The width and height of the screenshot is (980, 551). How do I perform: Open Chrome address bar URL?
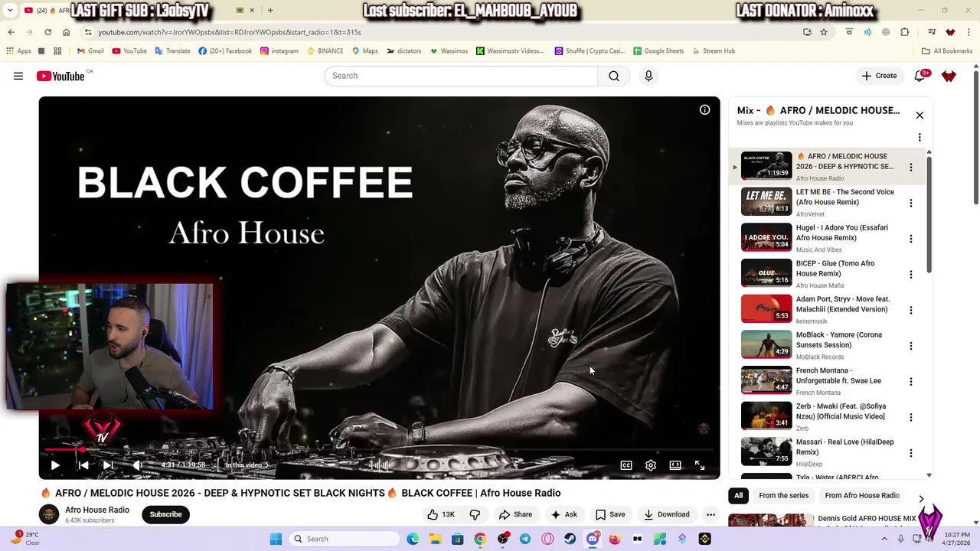[230, 32]
